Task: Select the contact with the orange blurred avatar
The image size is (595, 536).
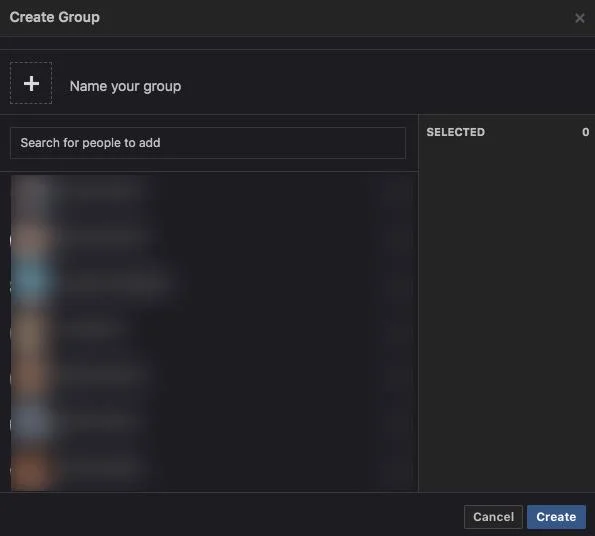Action: [212, 468]
